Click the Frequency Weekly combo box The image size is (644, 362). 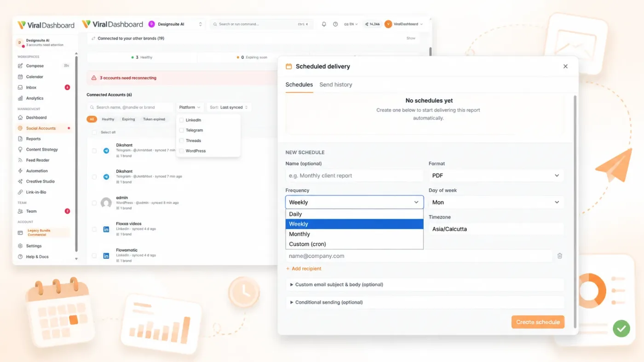tap(354, 202)
